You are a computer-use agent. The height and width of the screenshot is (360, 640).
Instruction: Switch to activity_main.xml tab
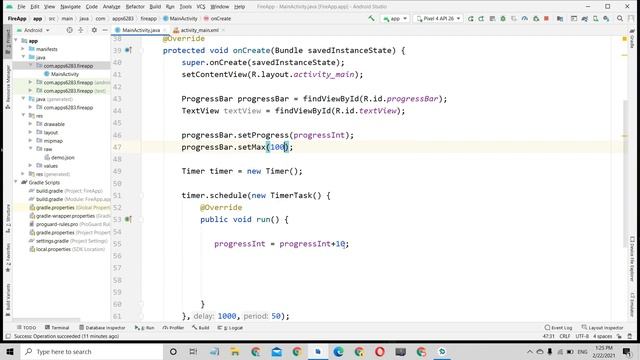point(199,30)
